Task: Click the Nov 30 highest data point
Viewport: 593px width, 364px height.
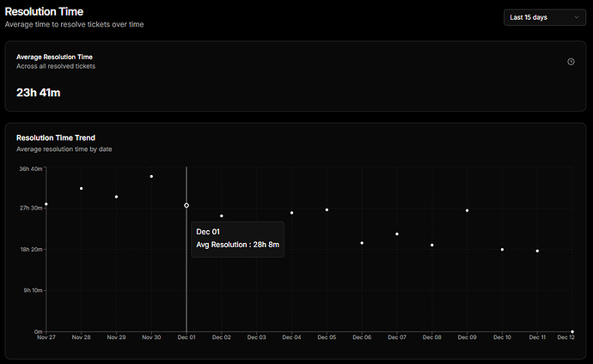Action: pyautogui.click(x=151, y=177)
